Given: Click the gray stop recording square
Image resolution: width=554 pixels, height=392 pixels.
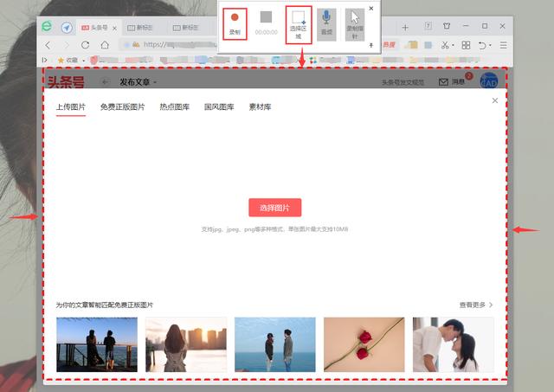Looking at the screenshot, I should pyautogui.click(x=266, y=17).
